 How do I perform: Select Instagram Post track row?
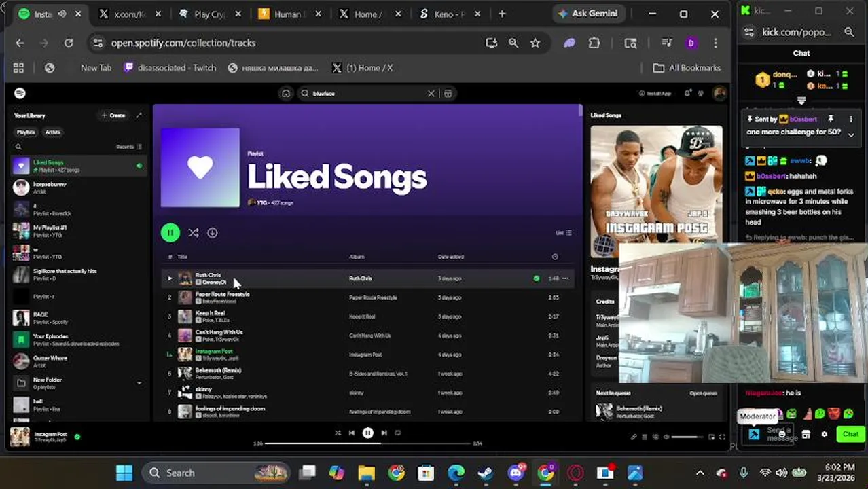coord(367,355)
